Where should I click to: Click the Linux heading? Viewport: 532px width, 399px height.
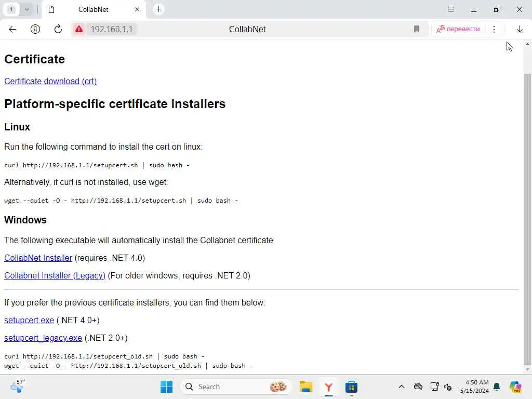point(17,127)
